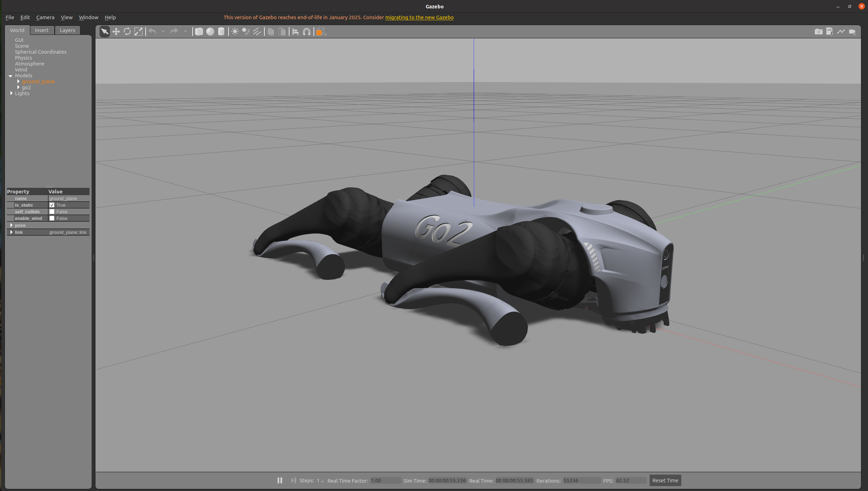Screen dimensions: 868x491
Task: Enable the snap magnet tool
Action: 307,32
